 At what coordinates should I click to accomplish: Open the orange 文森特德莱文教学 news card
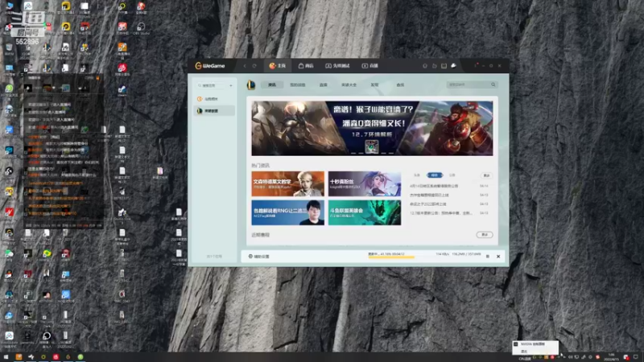coord(288,183)
